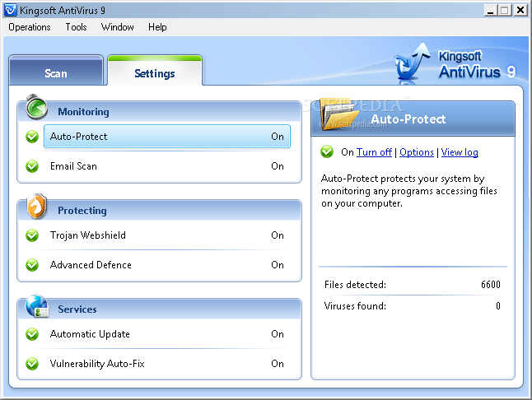Image resolution: width=532 pixels, height=400 pixels.
Task: Open the Operations menu
Action: pos(30,27)
